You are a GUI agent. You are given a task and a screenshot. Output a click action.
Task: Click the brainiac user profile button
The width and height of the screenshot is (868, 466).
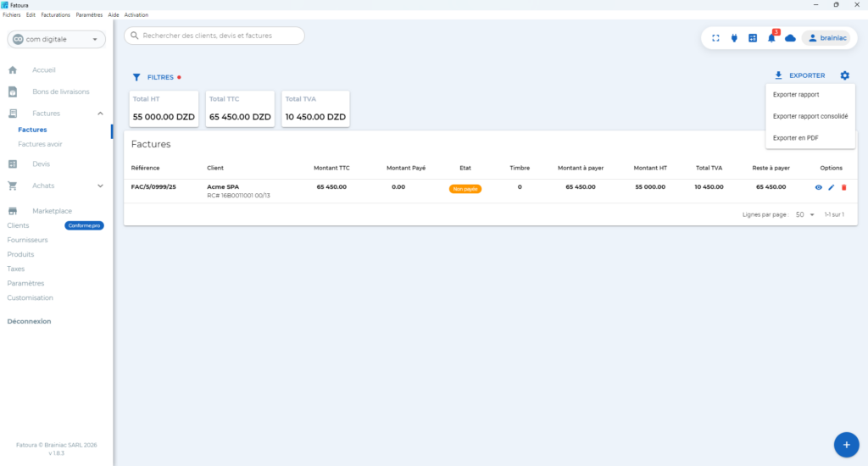[827, 38]
